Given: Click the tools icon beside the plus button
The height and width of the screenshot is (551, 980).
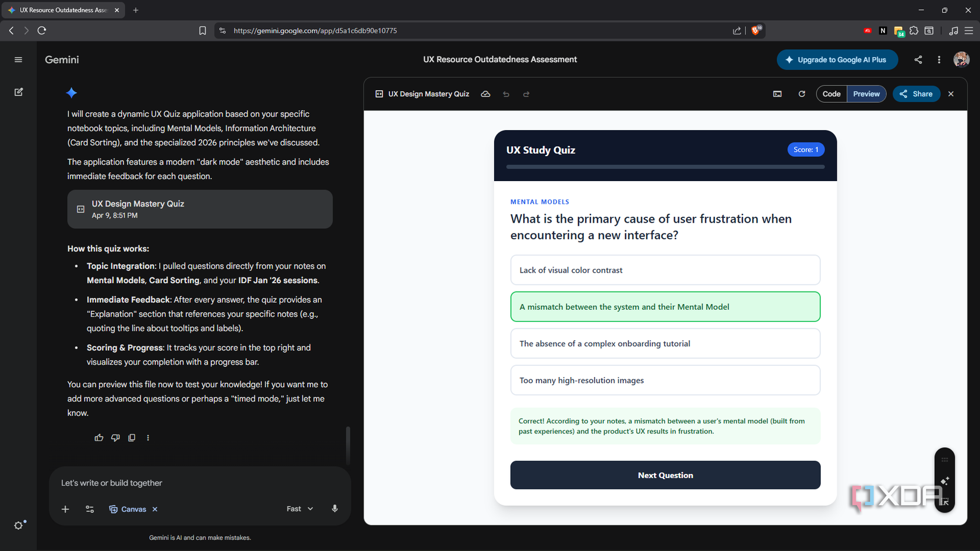Looking at the screenshot, I should pos(89,509).
